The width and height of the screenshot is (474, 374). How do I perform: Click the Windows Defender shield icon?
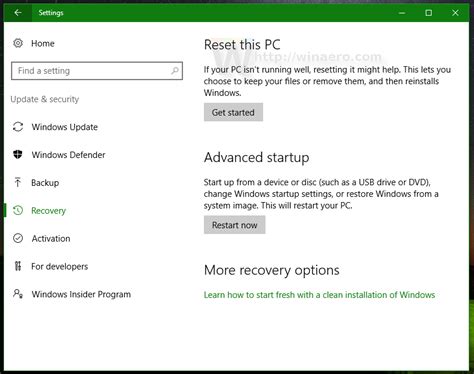tap(18, 155)
